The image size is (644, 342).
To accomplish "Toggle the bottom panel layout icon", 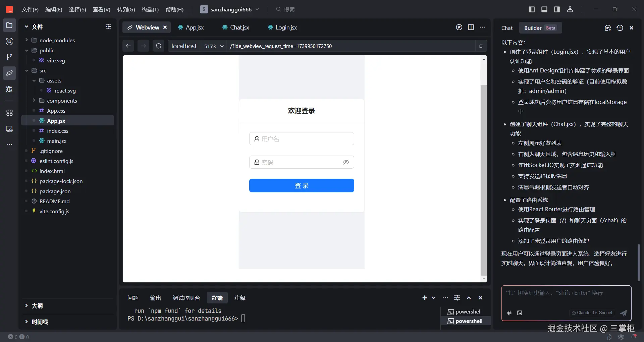I will (x=544, y=9).
